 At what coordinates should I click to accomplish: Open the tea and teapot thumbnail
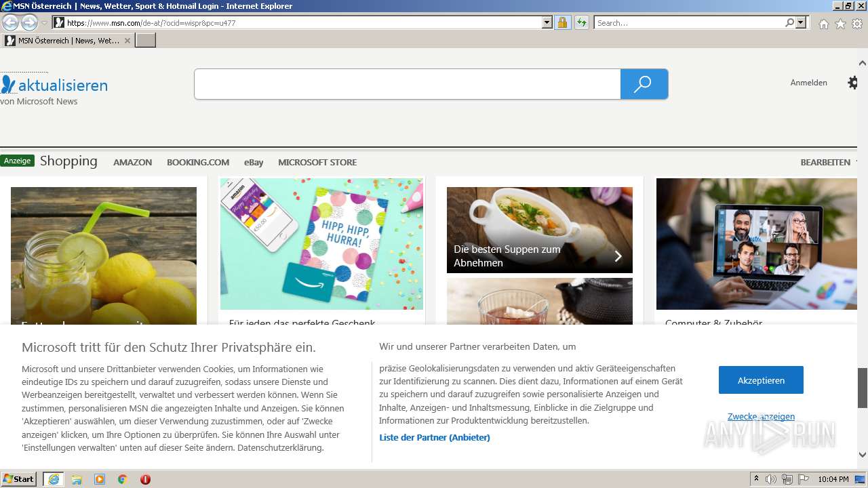click(540, 302)
